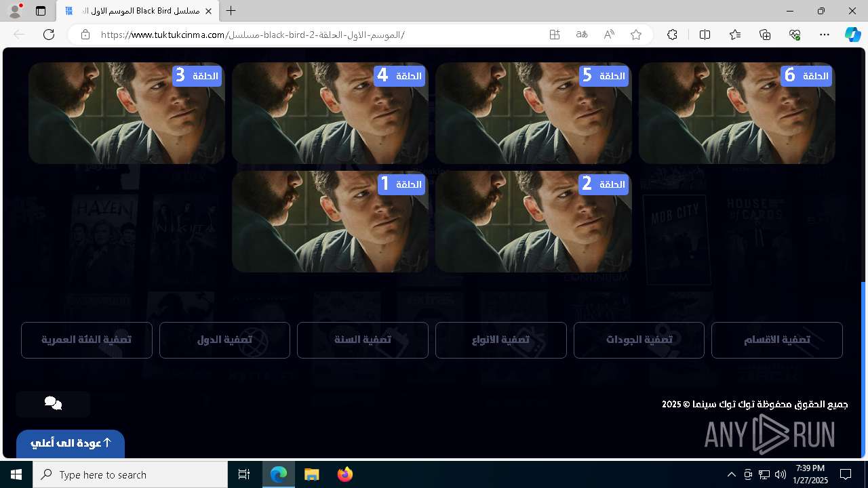Image resolution: width=868 pixels, height=488 pixels.
Task: Open the episode 5 thumbnail
Action: (534, 113)
